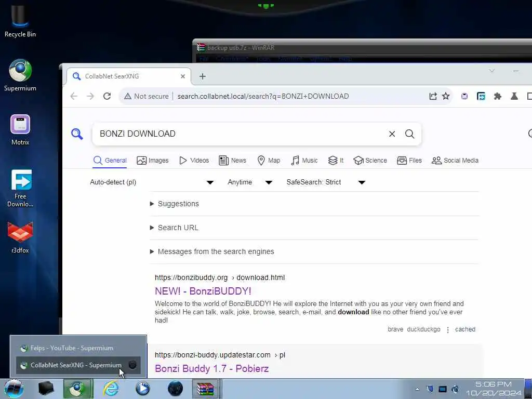Reload the SearXNG page
Image resolution: width=532 pixels, height=399 pixels.
(x=107, y=96)
